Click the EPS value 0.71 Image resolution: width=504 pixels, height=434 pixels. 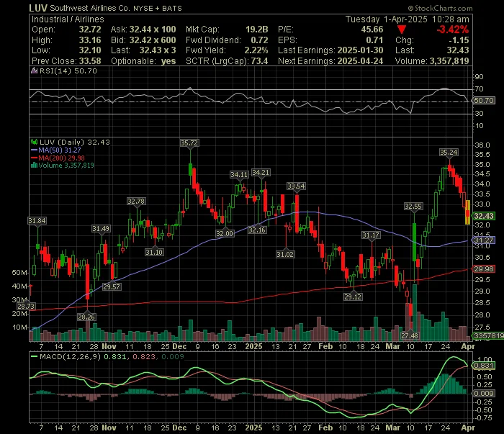[375, 40]
